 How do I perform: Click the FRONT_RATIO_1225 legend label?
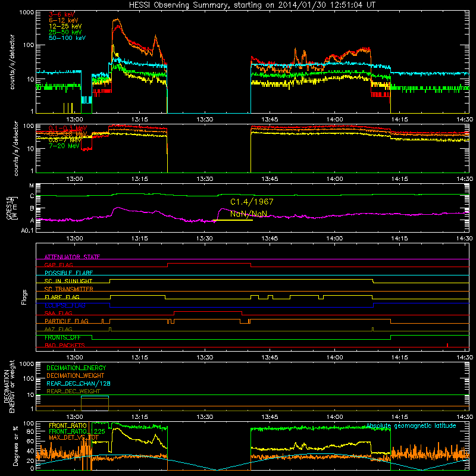click(77, 431)
